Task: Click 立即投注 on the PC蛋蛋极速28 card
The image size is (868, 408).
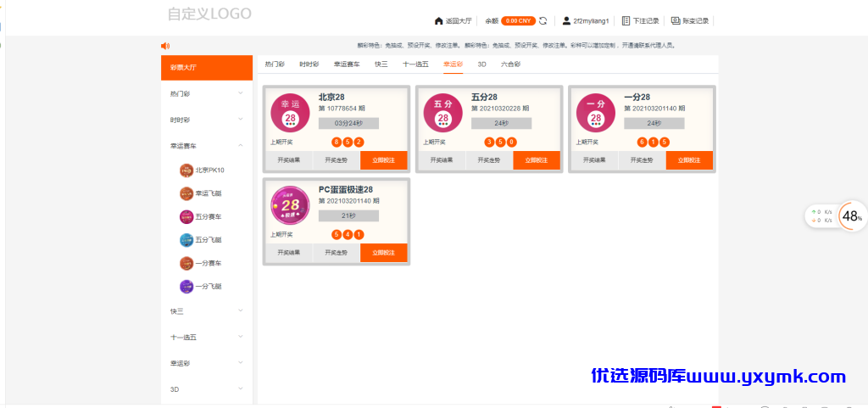Action: coord(384,253)
